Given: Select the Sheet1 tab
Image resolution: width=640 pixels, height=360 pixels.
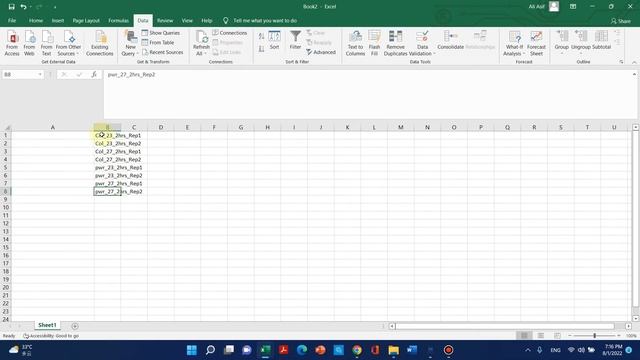Looking at the screenshot, I should [47, 325].
